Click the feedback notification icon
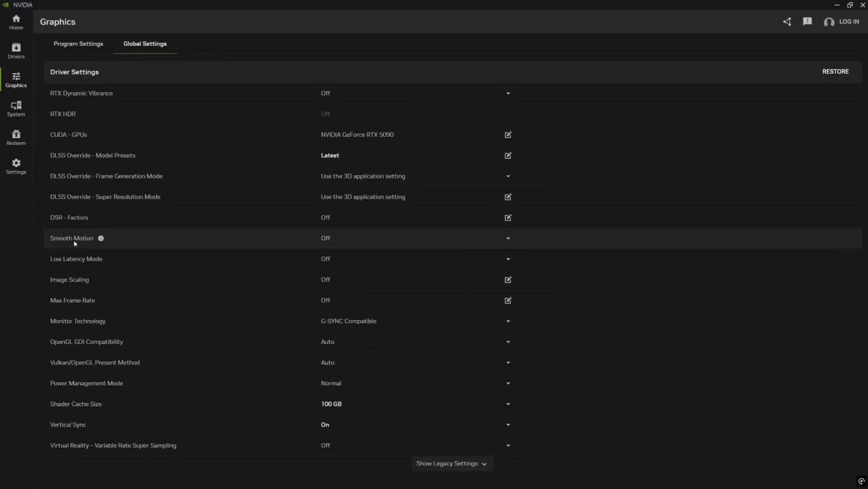The image size is (868, 489). click(x=807, y=22)
